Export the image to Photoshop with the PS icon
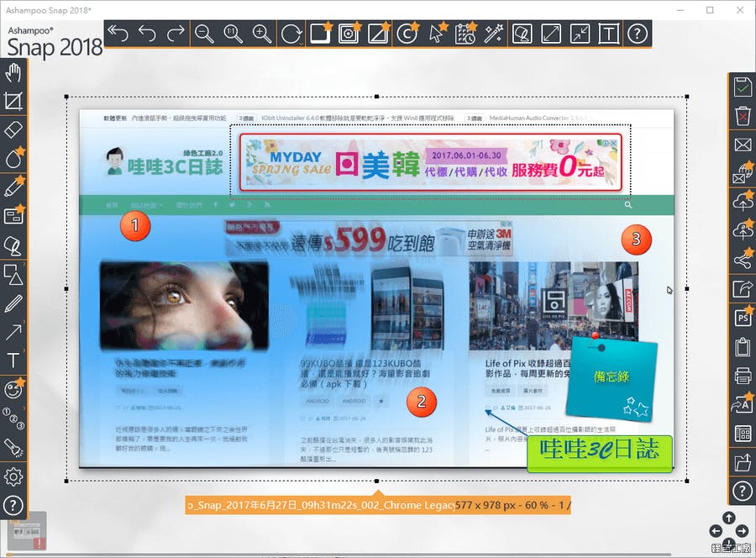This screenshot has height=558, width=756. (x=743, y=318)
